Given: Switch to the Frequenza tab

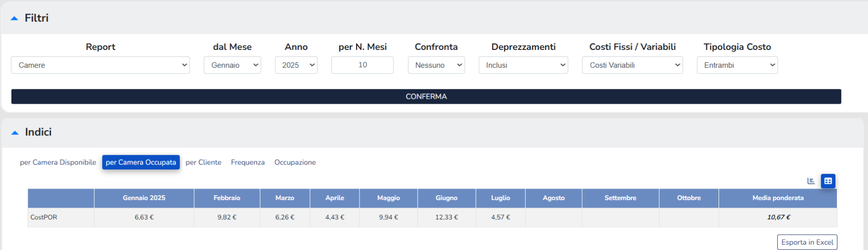Looking at the screenshot, I should pos(248,163).
